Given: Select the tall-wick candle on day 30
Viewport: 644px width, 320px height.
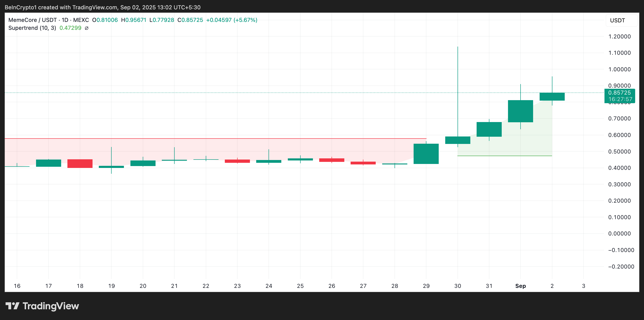Looking at the screenshot, I should pos(458,140).
